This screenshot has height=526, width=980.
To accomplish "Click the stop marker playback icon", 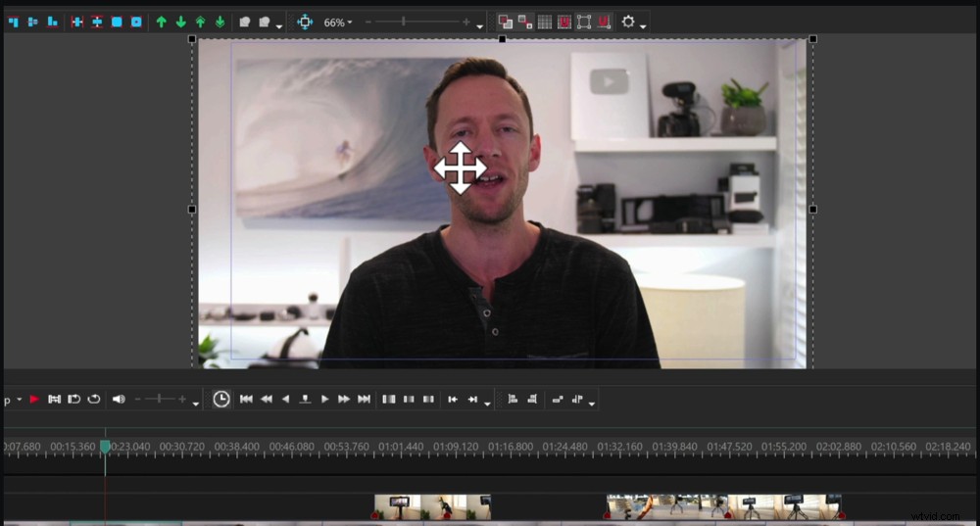I will point(305,400).
